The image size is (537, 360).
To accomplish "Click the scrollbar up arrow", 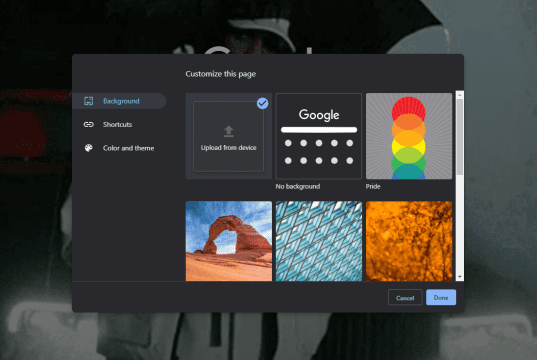I will (460, 95).
